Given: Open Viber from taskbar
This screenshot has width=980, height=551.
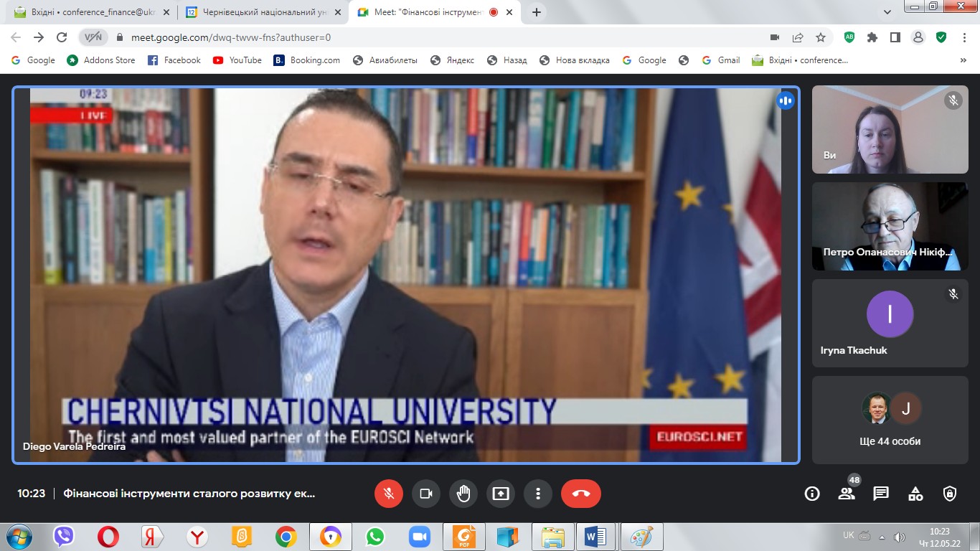Looking at the screenshot, I should (64, 537).
